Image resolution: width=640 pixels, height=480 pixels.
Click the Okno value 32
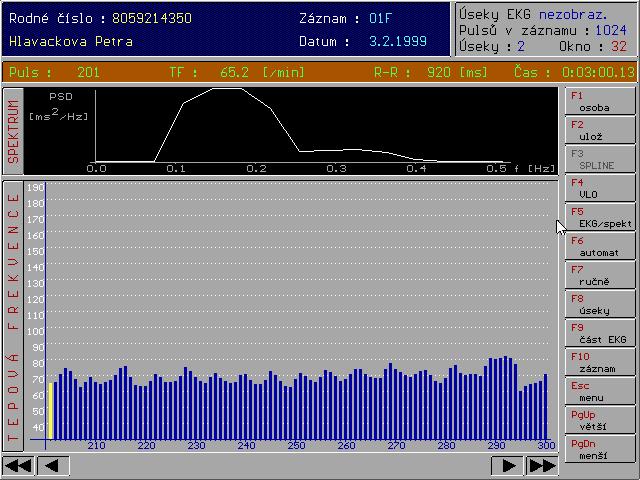tap(619, 46)
